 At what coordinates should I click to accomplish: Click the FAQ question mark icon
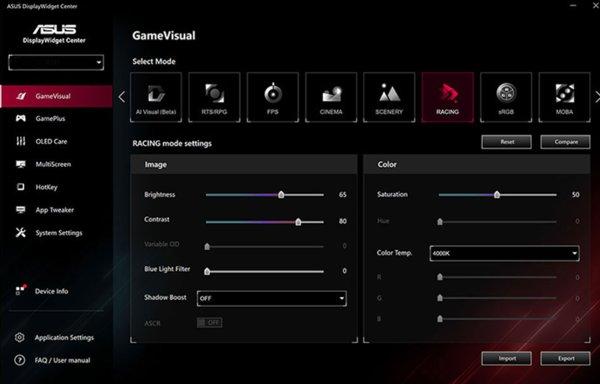coord(20,360)
